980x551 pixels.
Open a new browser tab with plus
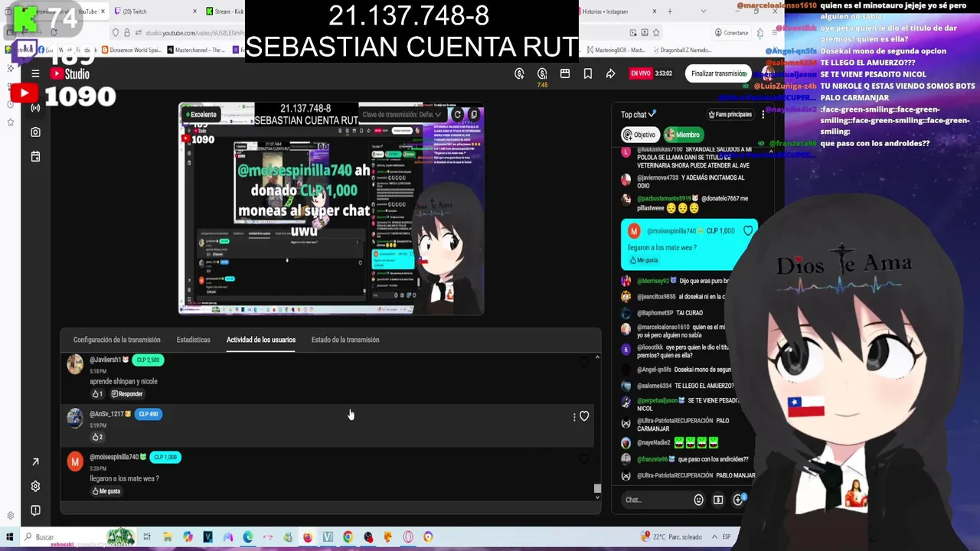pos(670,11)
